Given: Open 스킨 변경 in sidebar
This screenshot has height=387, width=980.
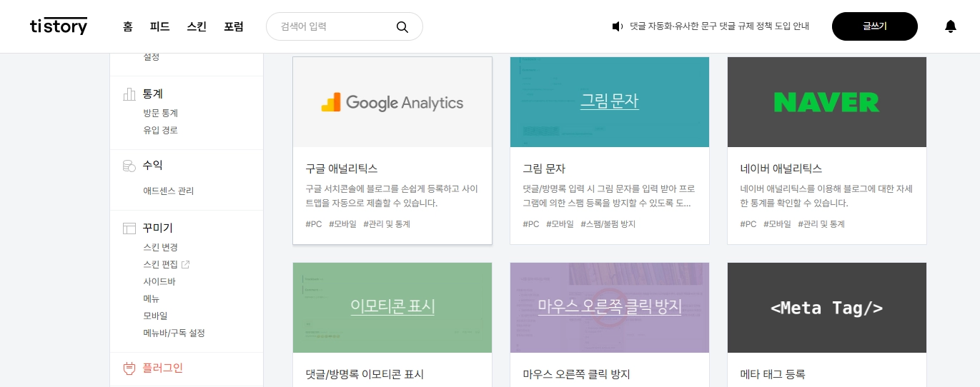Looking at the screenshot, I should (x=160, y=247).
